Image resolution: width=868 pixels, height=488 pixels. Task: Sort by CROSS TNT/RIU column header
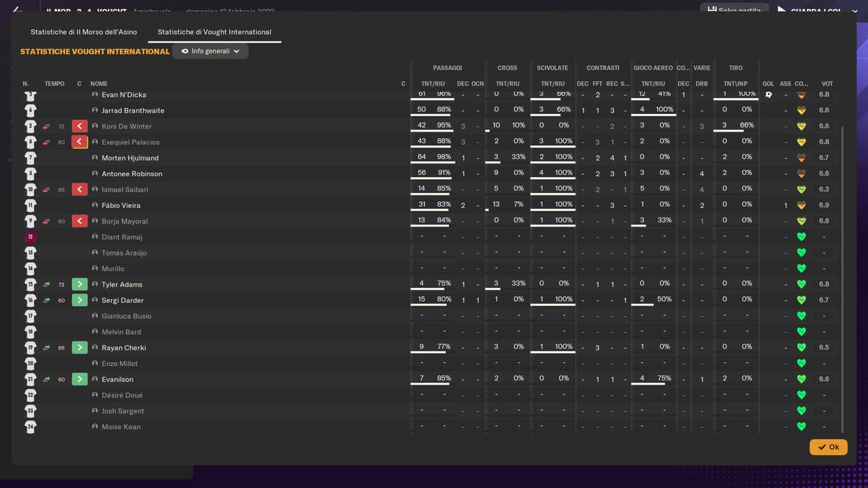tap(507, 84)
